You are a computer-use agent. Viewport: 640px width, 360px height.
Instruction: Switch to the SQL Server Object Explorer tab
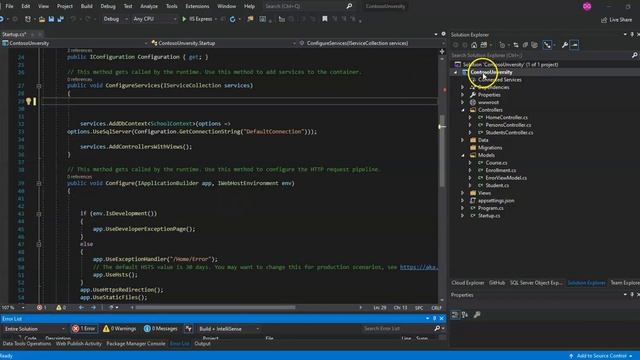coord(536,282)
